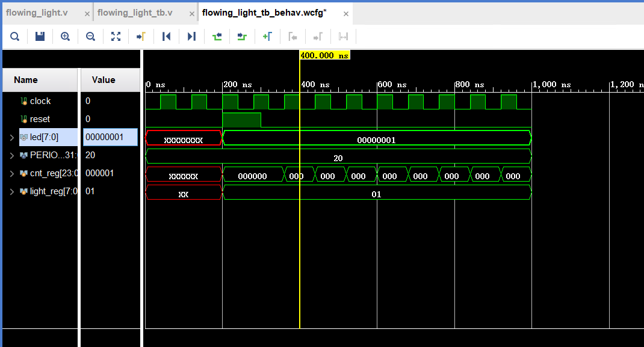
Task: Save the waveform configuration
Action: pos(40,37)
